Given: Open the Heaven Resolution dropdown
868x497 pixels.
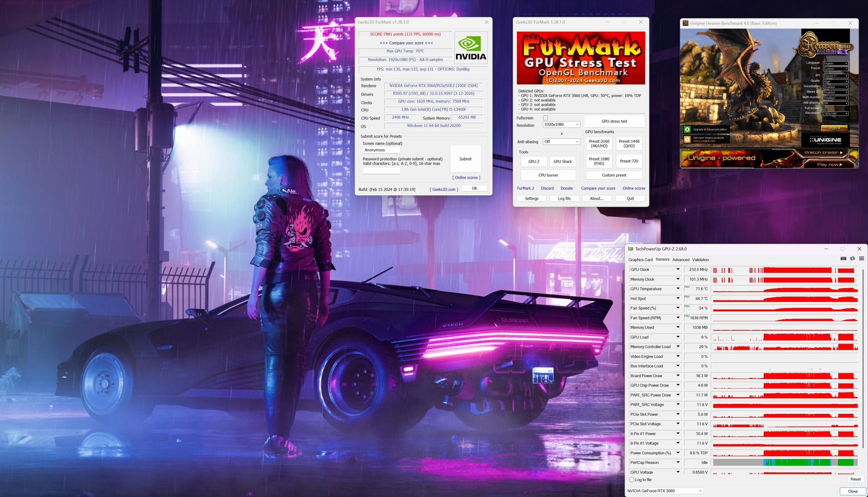Looking at the screenshot, I should pyautogui.click(x=835, y=113).
